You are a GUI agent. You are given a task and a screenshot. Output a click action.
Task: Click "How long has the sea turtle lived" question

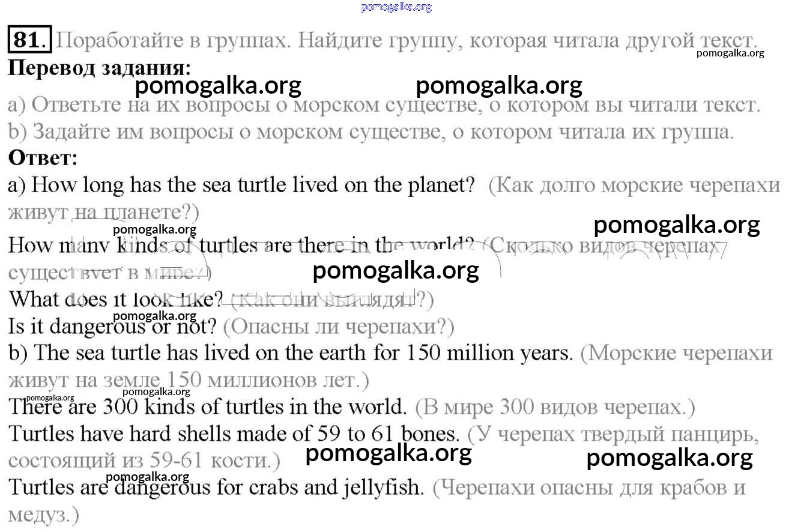(241, 185)
